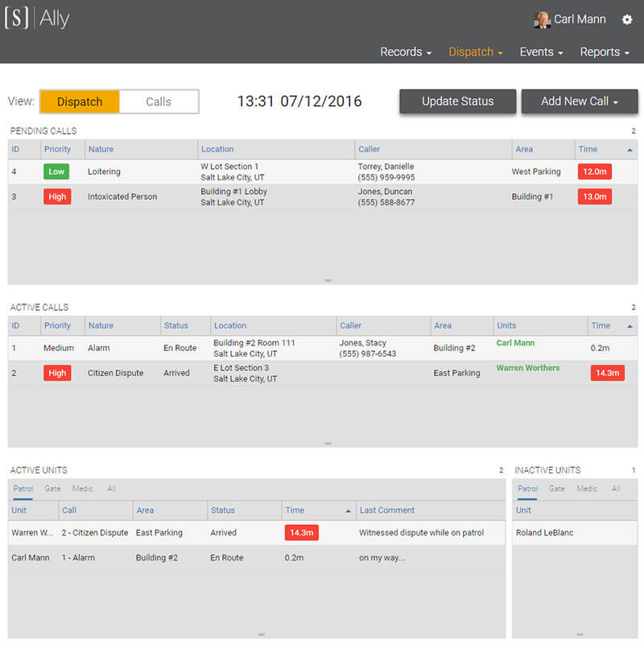Screen dimensions: 644x649
Task: Open unit Warren Worthers from Active Calls
Action: (527, 367)
